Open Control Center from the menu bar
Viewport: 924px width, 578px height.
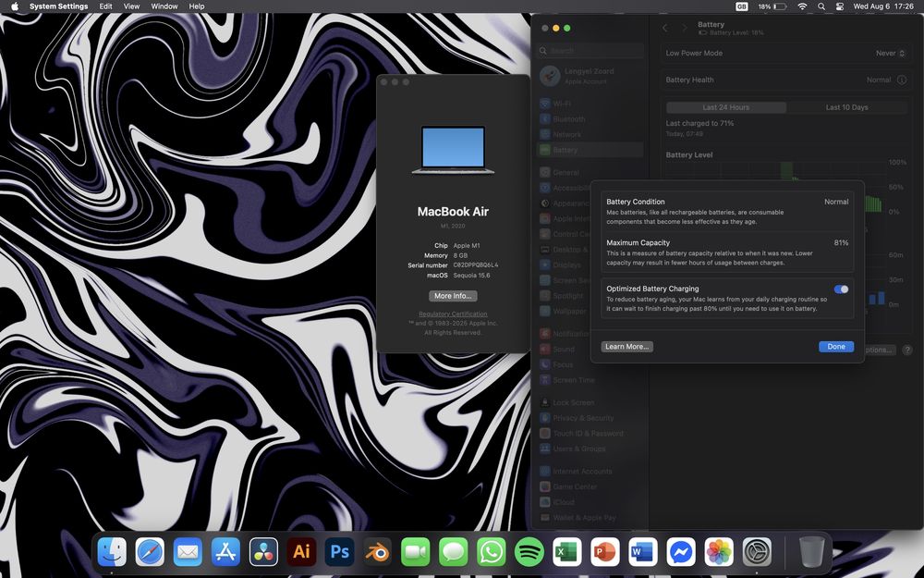click(839, 6)
